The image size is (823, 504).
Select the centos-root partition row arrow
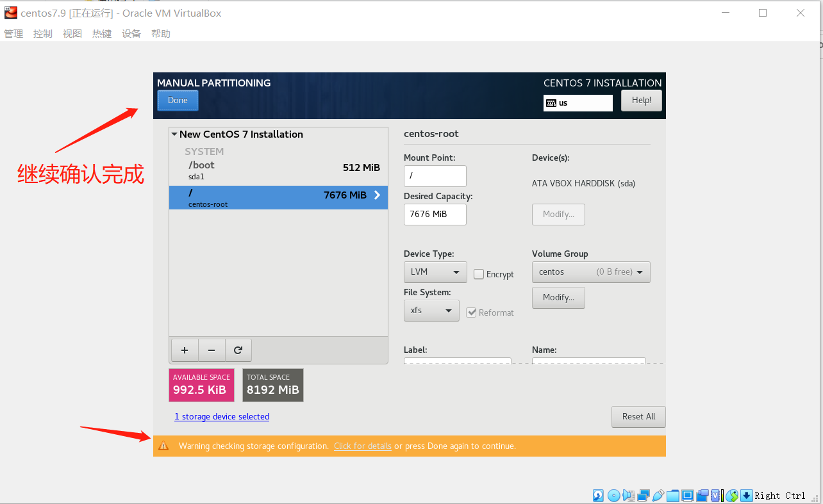[377, 195]
